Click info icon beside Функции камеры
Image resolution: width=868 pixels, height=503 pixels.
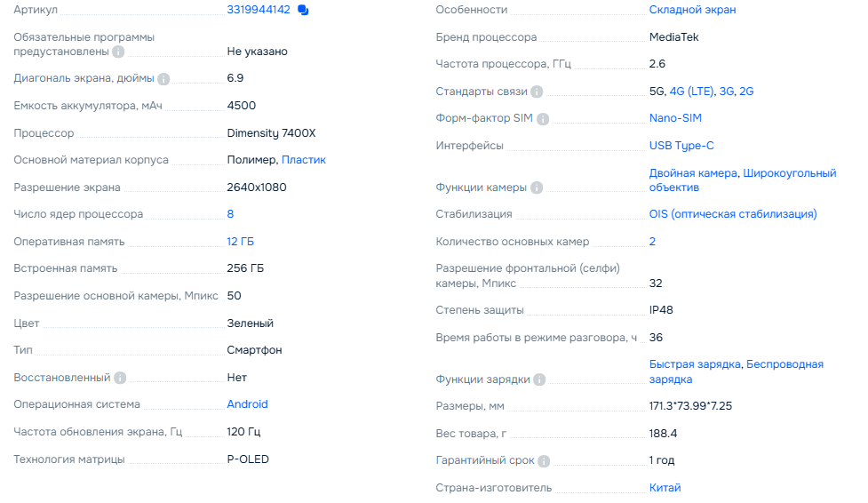[537, 188]
